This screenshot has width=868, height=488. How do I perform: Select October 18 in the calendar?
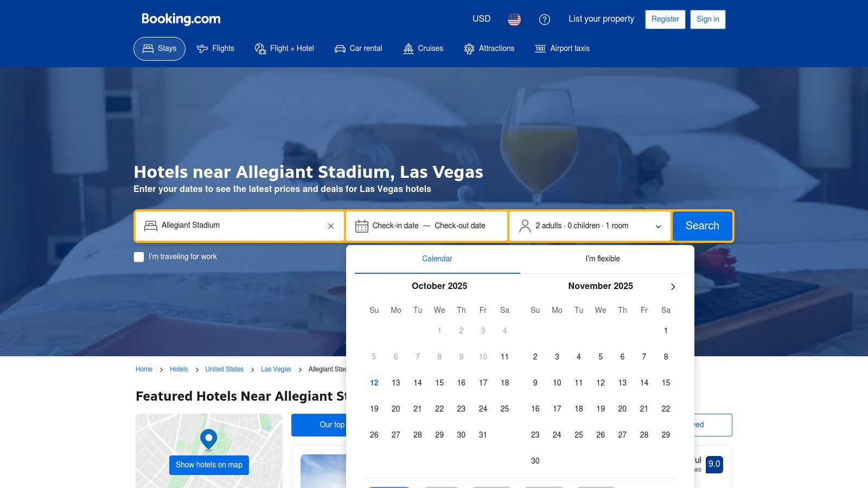pos(505,383)
